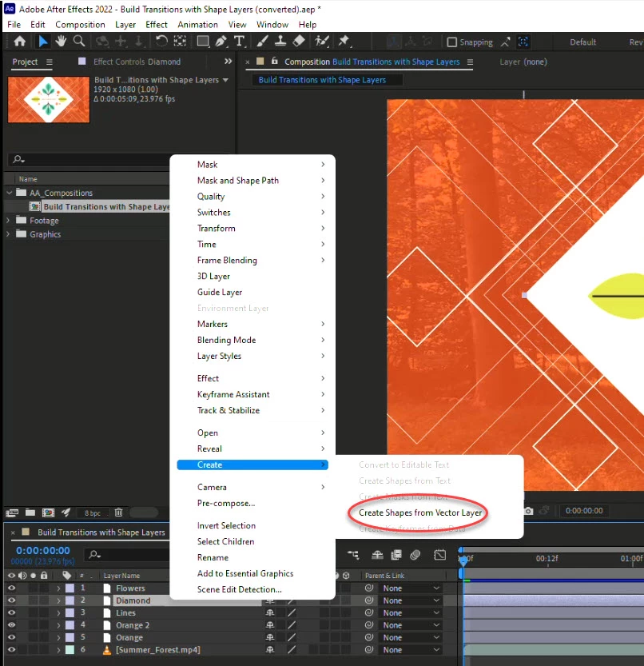
Task: Show hidden panels with double chevron
Action: [x=228, y=62]
